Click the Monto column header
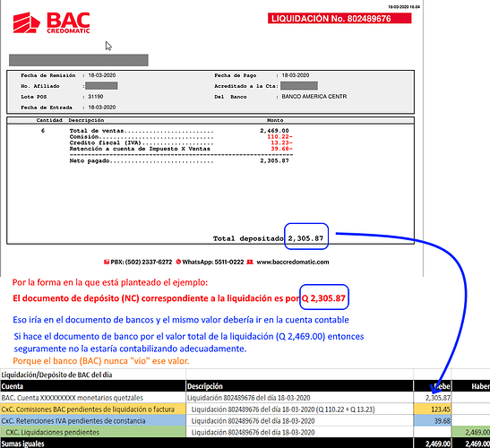Image resolution: width=490 pixels, height=448 pixels. click(275, 120)
